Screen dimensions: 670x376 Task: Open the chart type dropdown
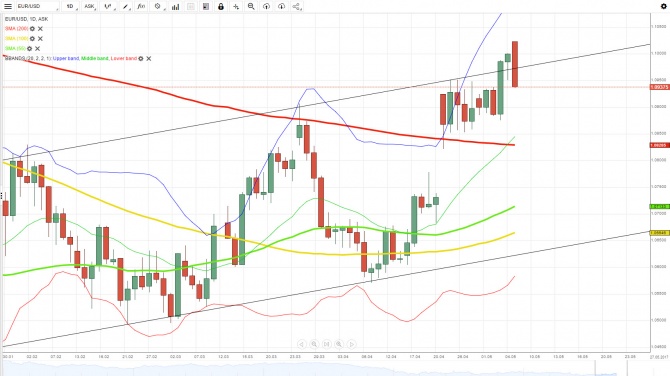(x=108, y=6)
